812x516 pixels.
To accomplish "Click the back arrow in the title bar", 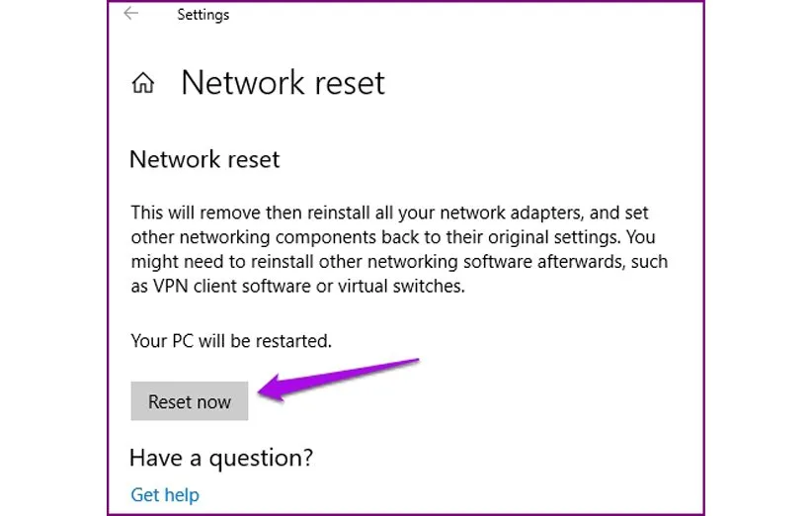I will tap(130, 14).
